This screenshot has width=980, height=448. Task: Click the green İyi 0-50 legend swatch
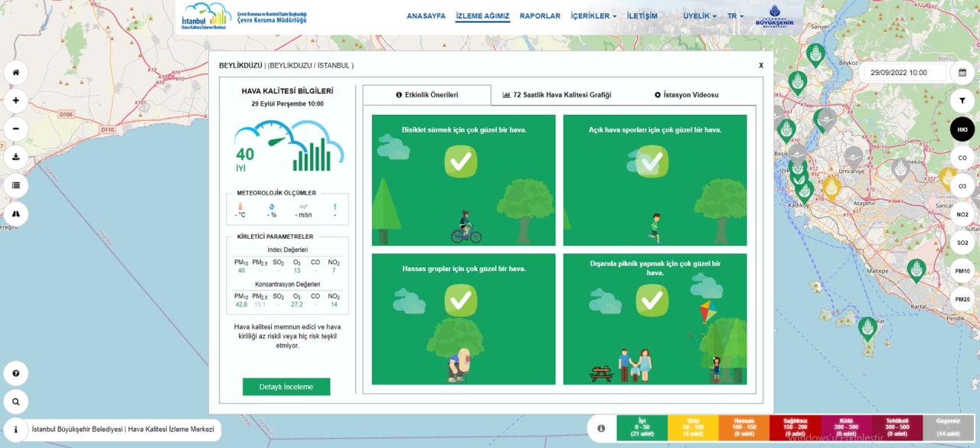(x=642, y=428)
